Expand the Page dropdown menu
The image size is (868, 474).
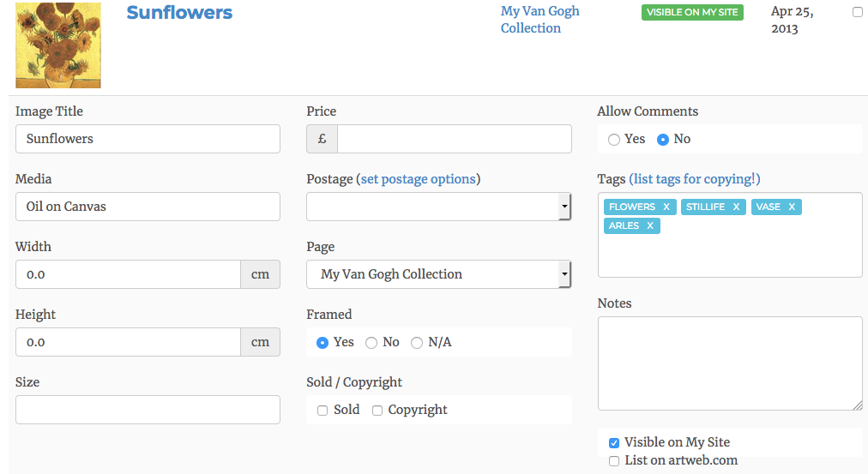[438, 274]
